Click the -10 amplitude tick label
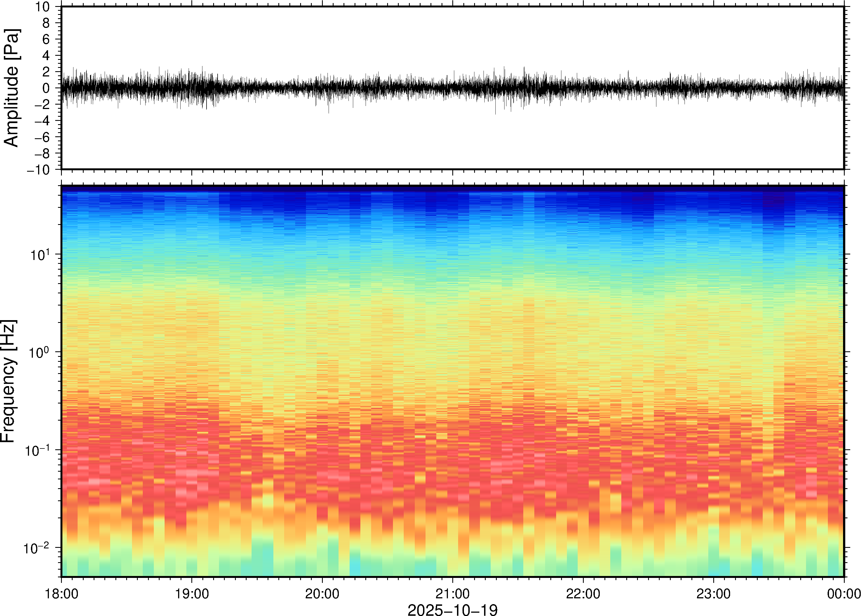 pos(38,170)
